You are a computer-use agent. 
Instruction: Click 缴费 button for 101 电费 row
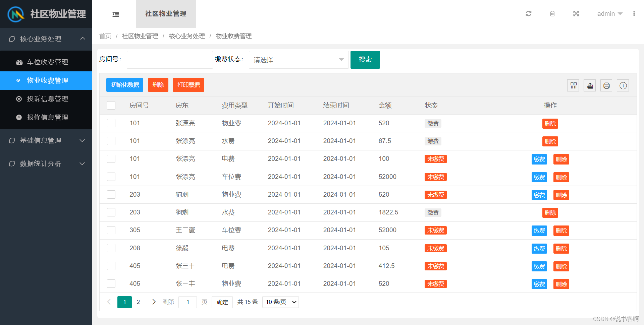(539, 159)
